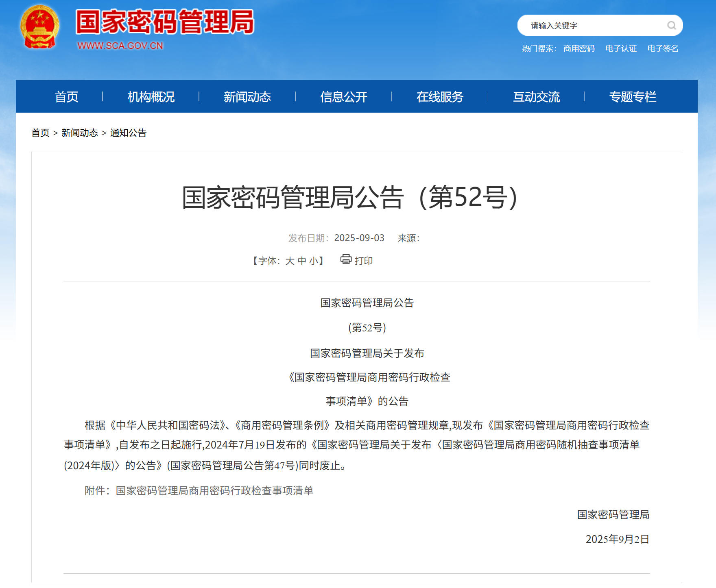This screenshot has height=588, width=716.
Task: Click the 通知公告 breadcrumb link
Action: click(x=128, y=133)
